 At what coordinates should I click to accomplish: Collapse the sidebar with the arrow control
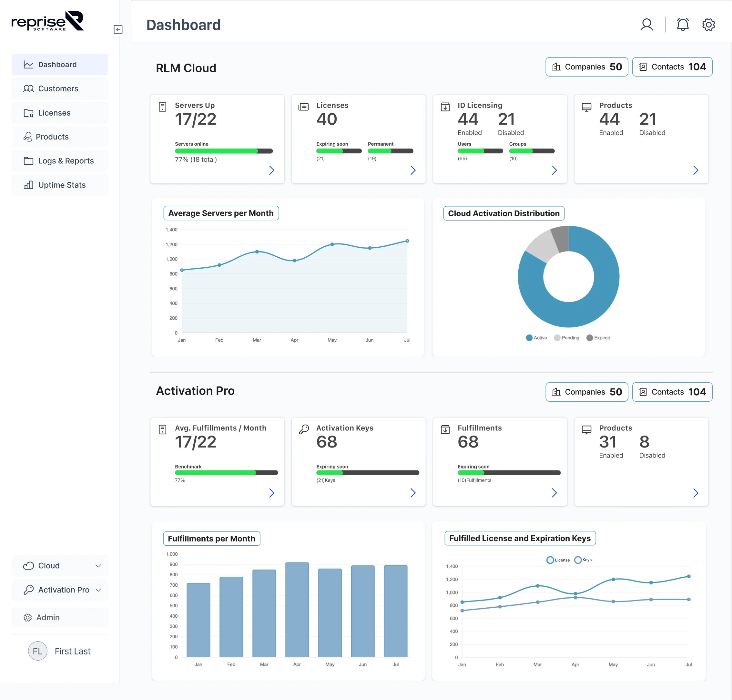[x=118, y=29]
